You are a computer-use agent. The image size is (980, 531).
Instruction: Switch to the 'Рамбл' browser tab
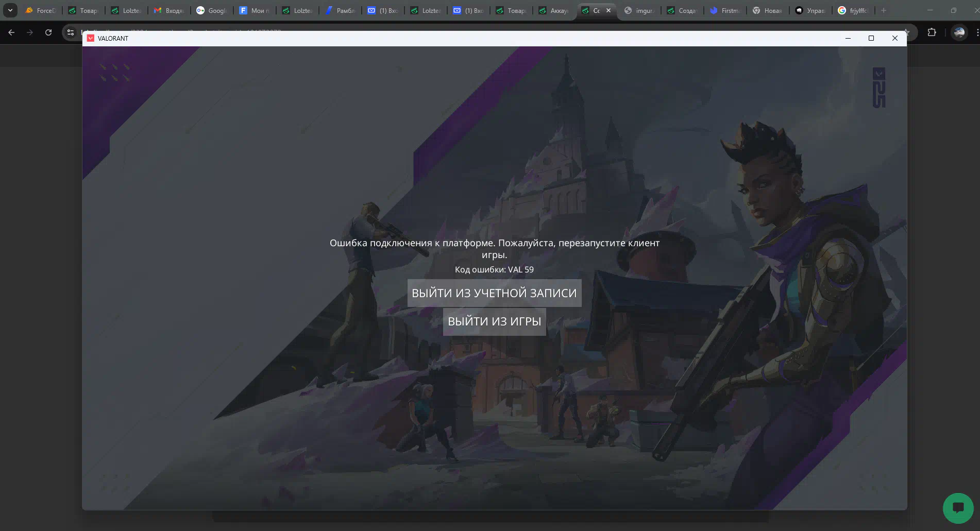tap(341, 10)
